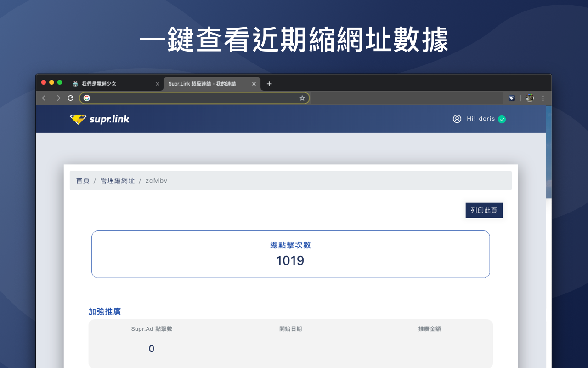This screenshot has height=368, width=588.
Task: Click the 列印此頁 button
Action: (x=484, y=210)
